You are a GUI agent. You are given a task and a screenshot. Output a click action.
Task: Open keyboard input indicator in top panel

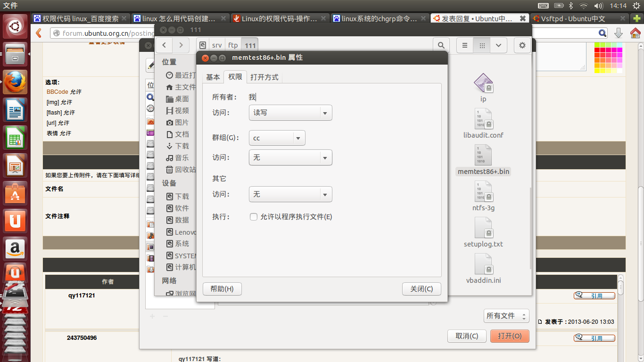[x=543, y=6]
